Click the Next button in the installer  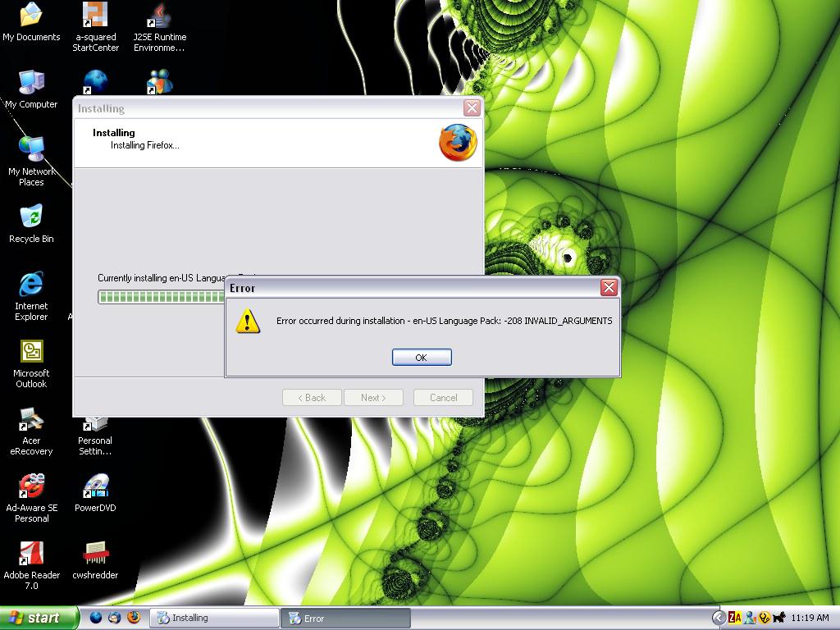373,398
